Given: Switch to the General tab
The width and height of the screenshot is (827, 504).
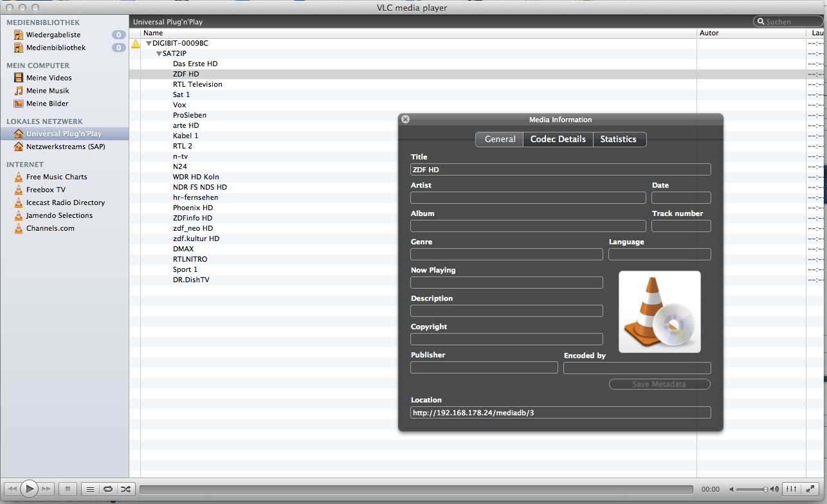Looking at the screenshot, I should point(500,139).
